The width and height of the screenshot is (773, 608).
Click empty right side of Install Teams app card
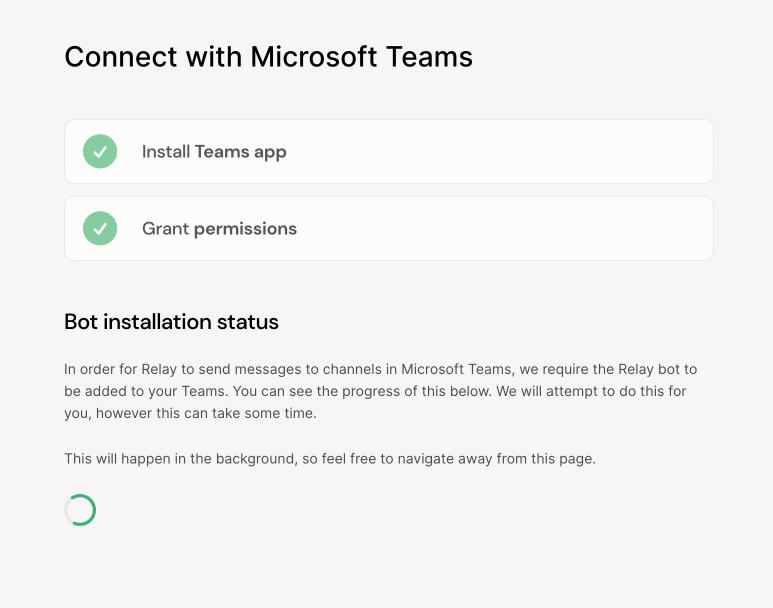pos(560,152)
